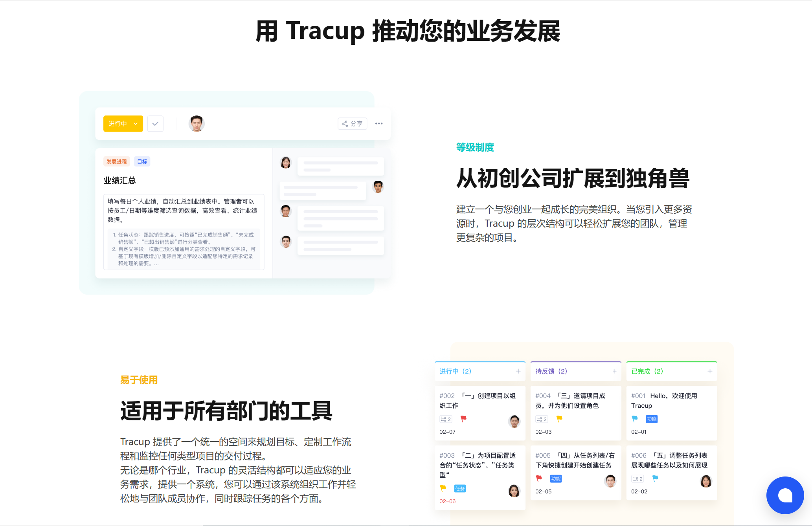Select the 待反馈 (2) column header

coord(551,371)
